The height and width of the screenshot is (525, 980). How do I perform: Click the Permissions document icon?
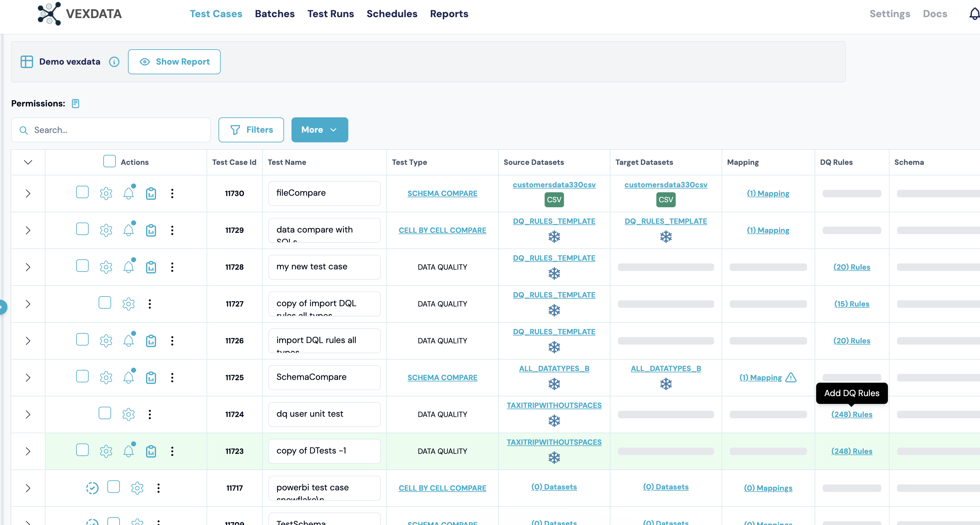click(75, 104)
